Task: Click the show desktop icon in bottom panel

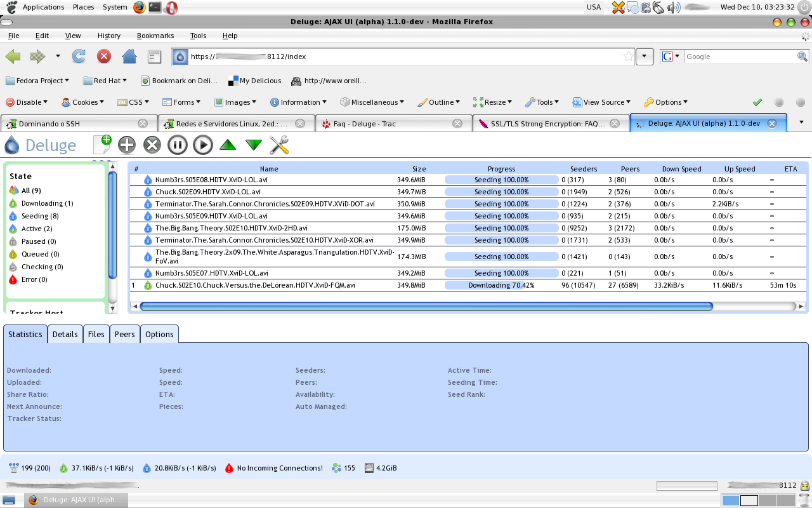Action: [x=9, y=500]
